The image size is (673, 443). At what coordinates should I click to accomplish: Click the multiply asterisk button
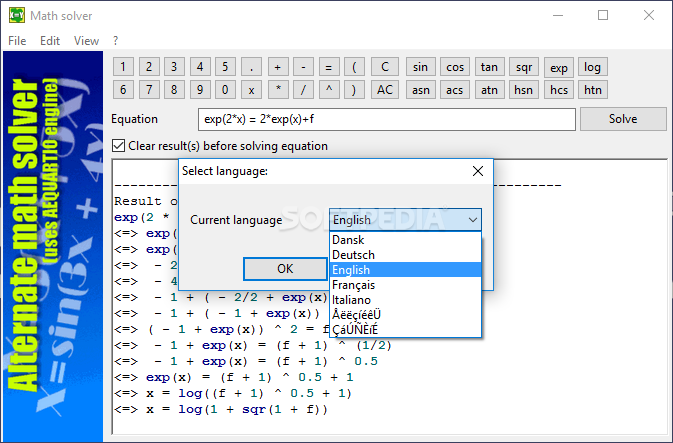tap(278, 90)
